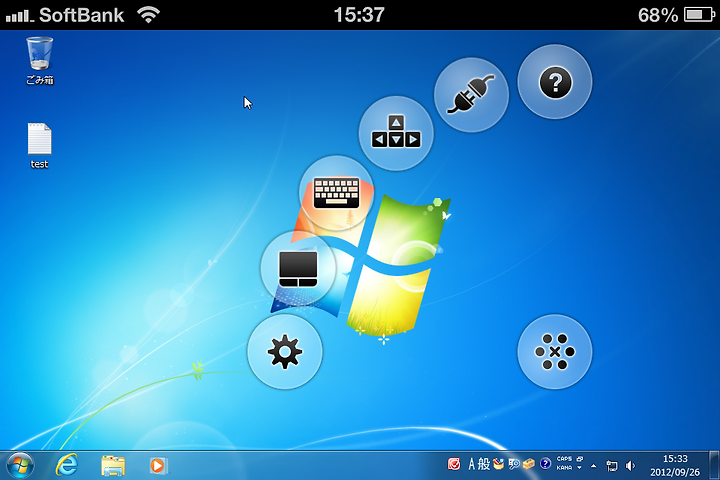Open the IME pad pencil-cup icon

click(498, 464)
